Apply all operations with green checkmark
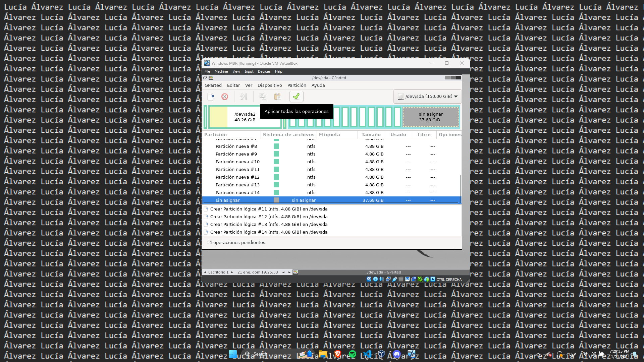The image size is (644, 362). pos(296,97)
